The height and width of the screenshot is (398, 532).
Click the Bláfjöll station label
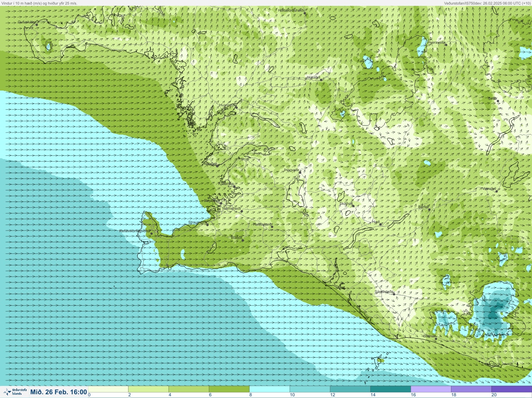(236, 238)
